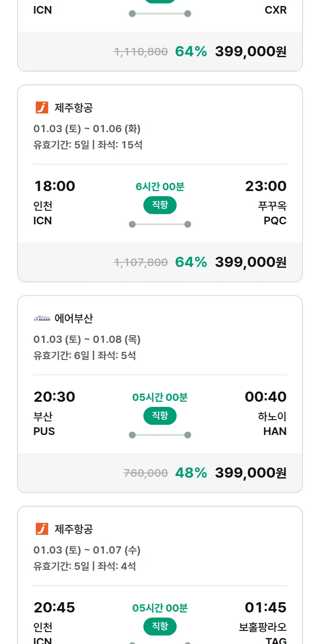
Task: Click the 에어부산 airline name
Action: click(x=74, y=319)
